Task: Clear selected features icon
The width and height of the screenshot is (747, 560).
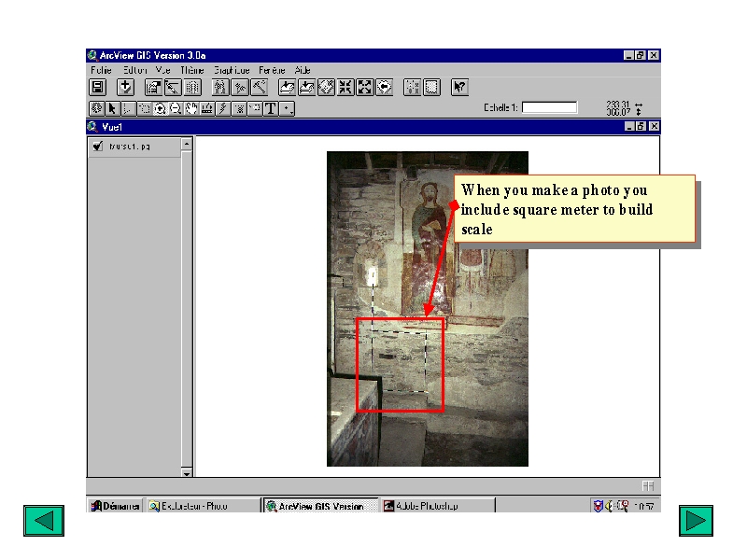Action: click(x=431, y=87)
